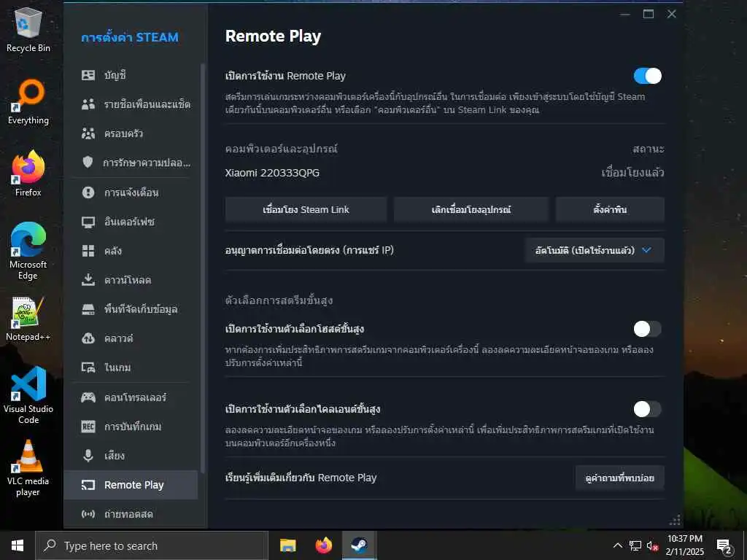Open คลัง settings section
This screenshot has height=560, width=747.
[x=131, y=251]
